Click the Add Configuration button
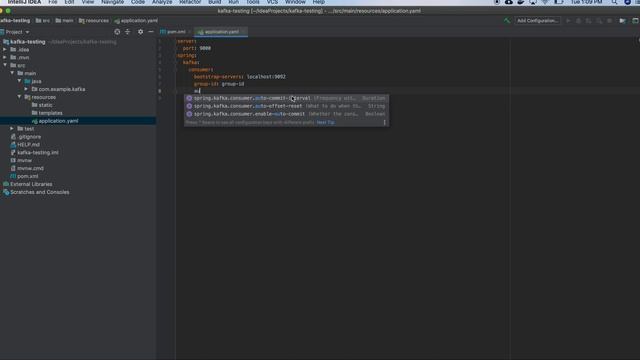This screenshot has height=360, width=640. (537, 20)
